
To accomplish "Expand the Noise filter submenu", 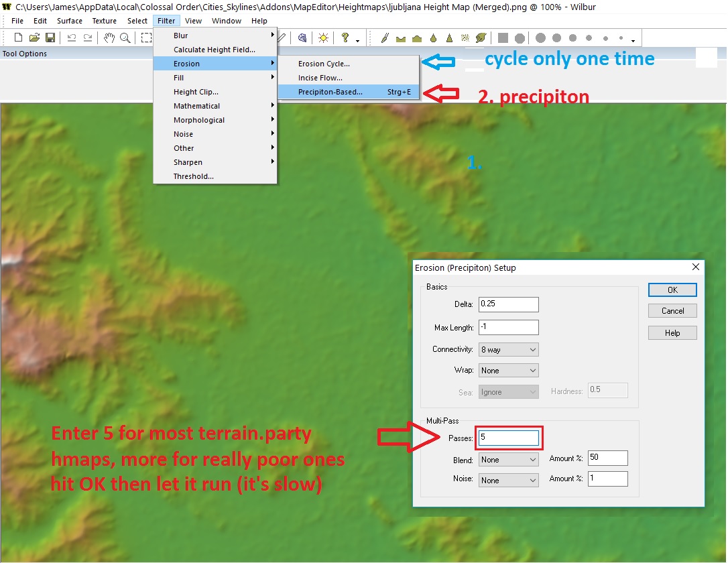I will click(x=215, y=133).
